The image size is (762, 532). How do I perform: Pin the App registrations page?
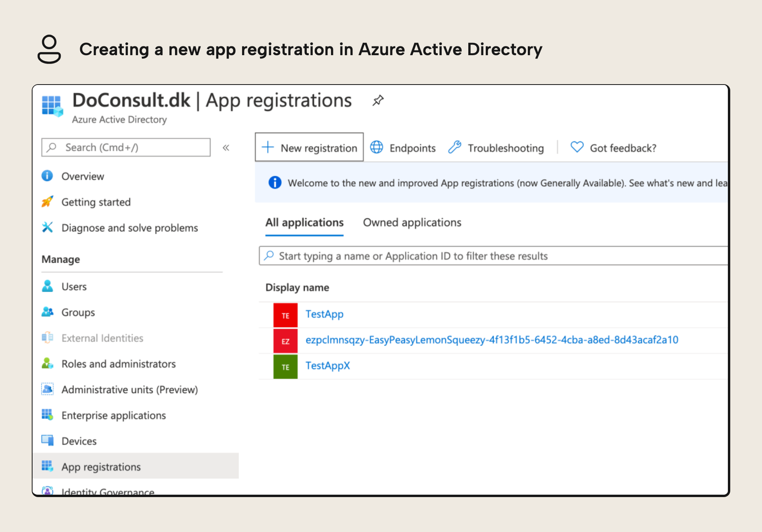click(x=378, y=100)
